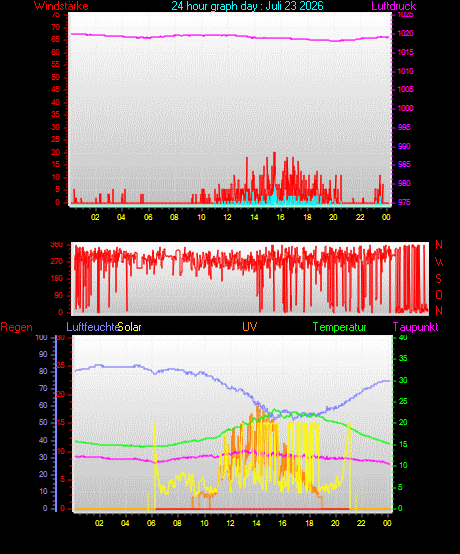Click the 180 label on the wind direction axis
This screenshot has height=554, width=460.
point(57,278)
